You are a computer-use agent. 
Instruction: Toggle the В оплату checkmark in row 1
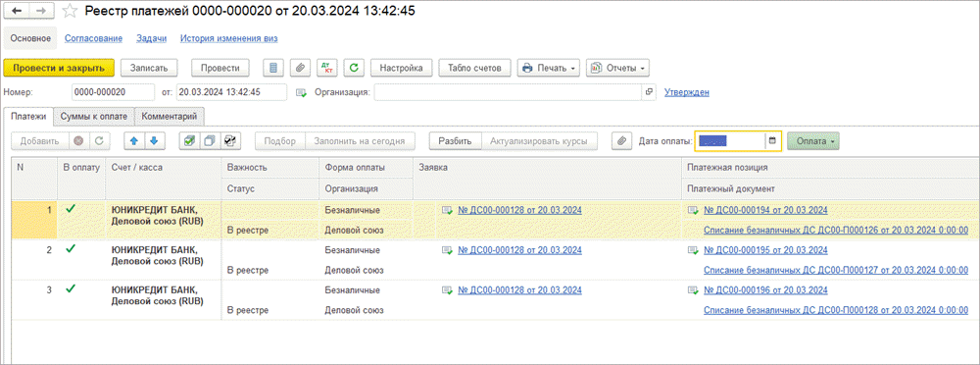coord(71,209)
